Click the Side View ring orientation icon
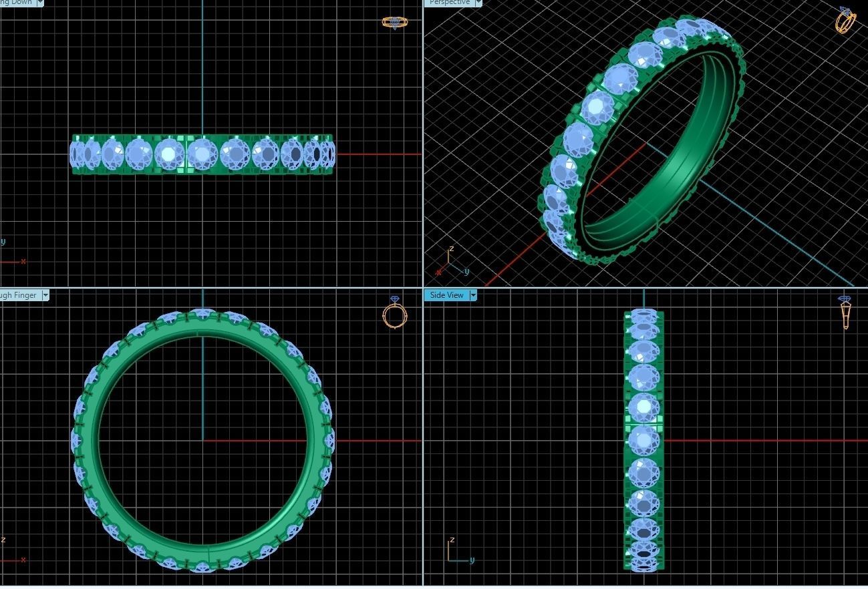The image size is (868, 589). [x=845, y=313]
